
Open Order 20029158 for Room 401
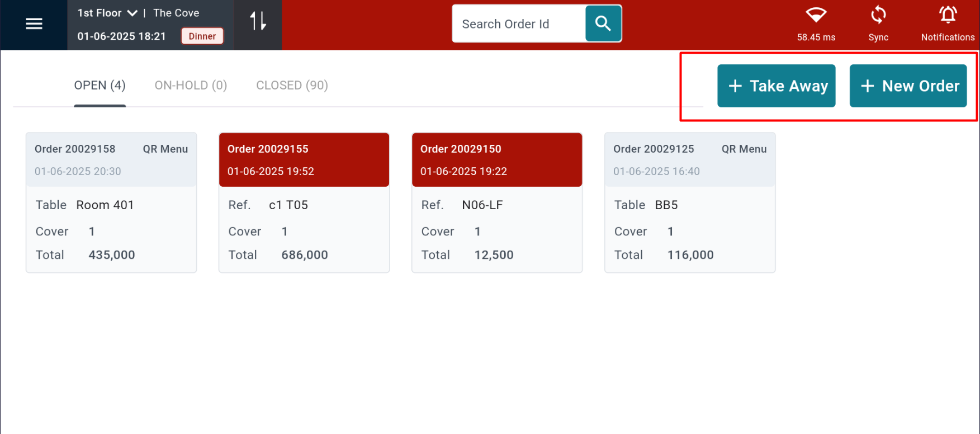[111, 202]
